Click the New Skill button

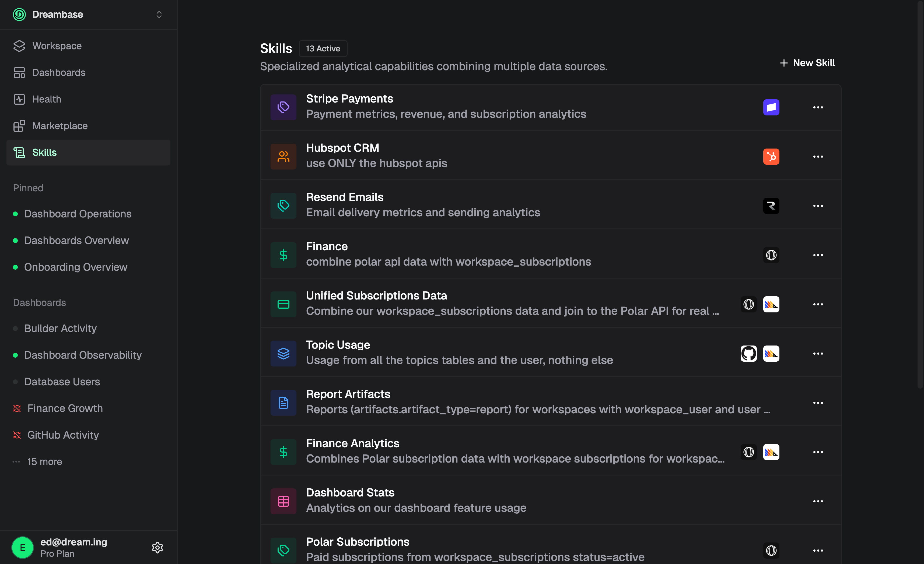point(807,63)
